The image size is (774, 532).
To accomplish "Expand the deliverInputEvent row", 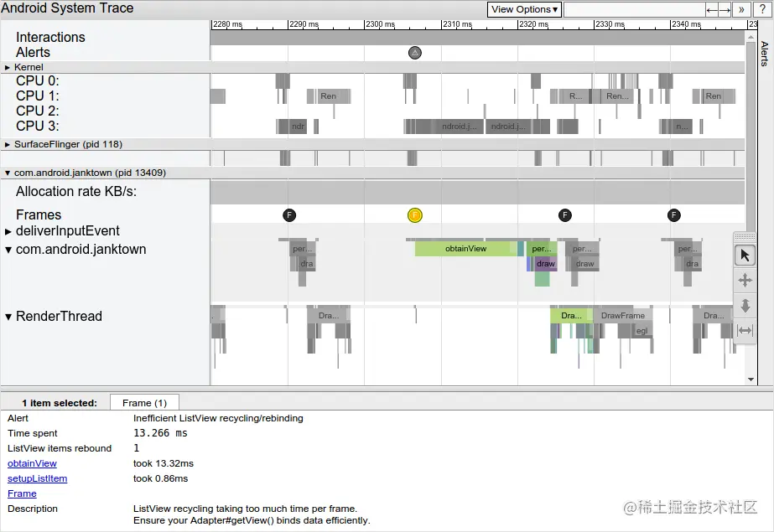I will (9, 232).
